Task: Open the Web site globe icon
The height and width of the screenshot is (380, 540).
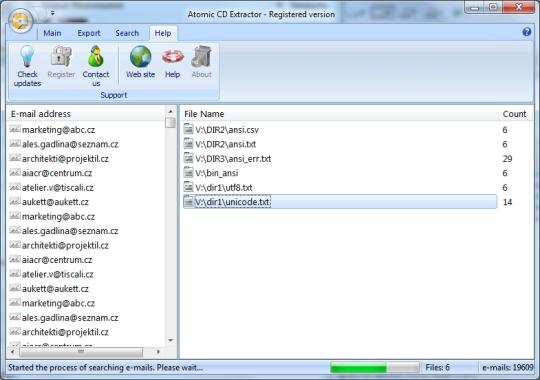Action: [140, 62]
